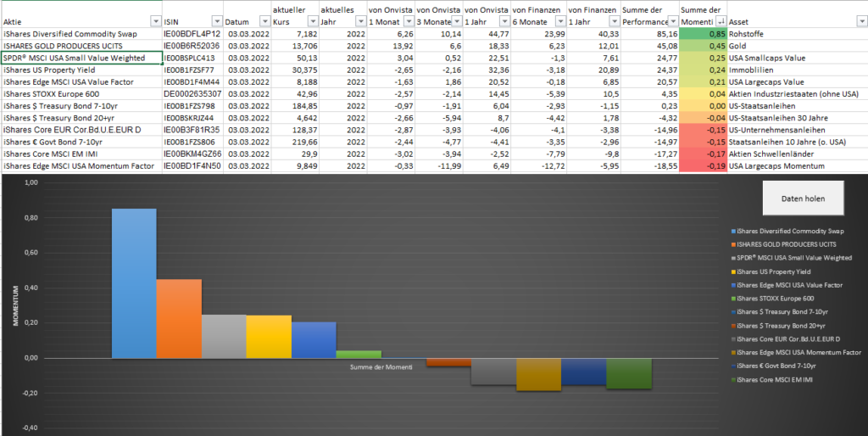Screen dimensions: 868x436
Task: Select red Momenti cell with value -0,19
Action: click(x=703, y=166)
